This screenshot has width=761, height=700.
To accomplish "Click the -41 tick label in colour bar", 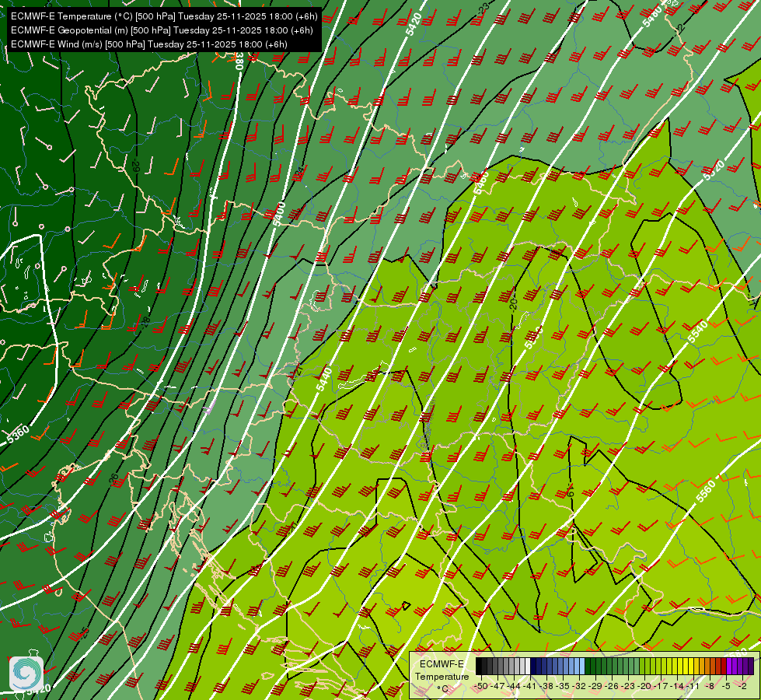I will (531, 686).
